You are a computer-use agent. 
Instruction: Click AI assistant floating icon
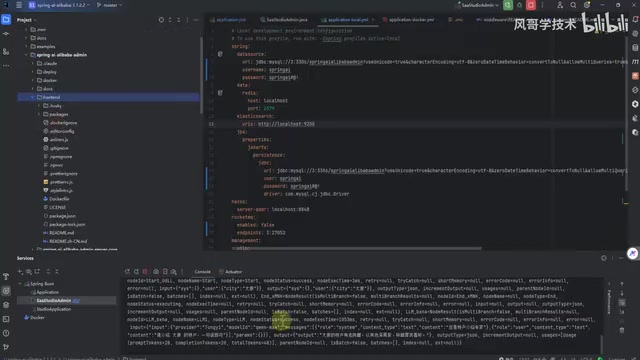633,253
